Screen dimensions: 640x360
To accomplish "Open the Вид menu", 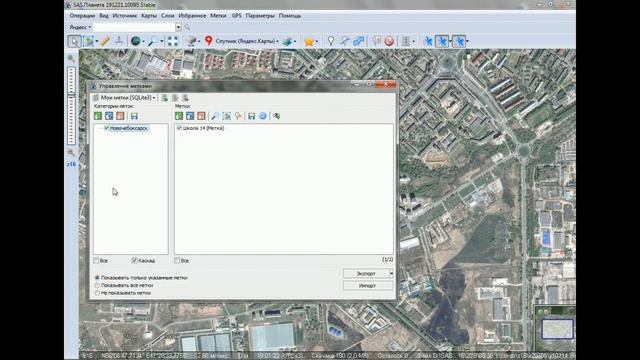I will [104, 16].
